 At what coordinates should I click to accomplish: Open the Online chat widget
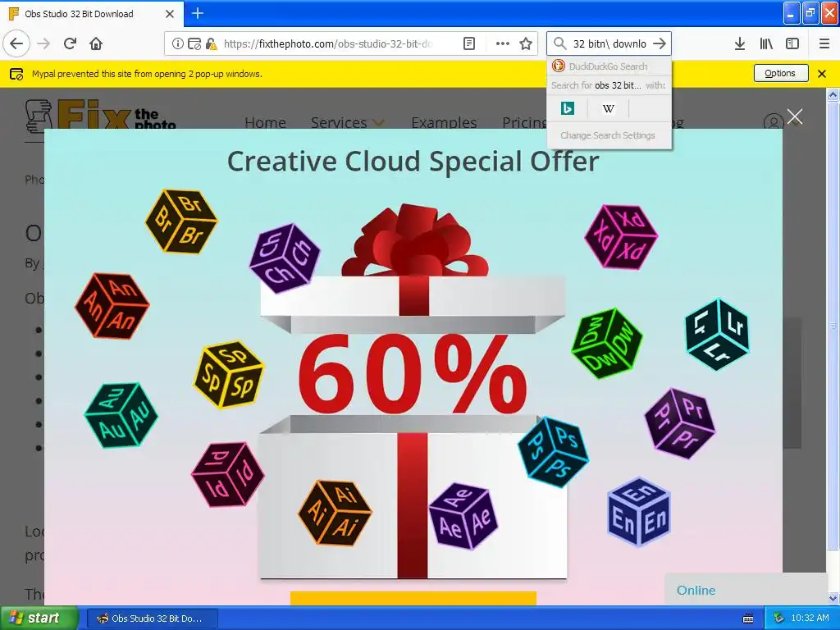746,590
